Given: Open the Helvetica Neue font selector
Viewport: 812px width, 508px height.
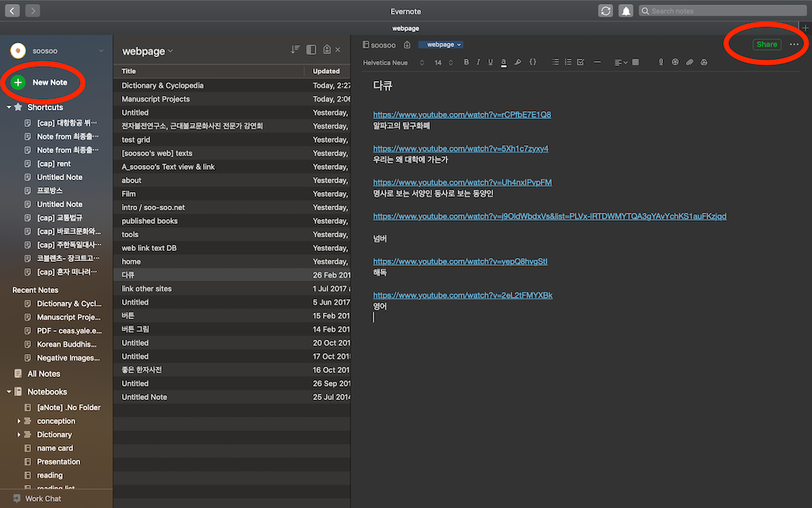Looking at the screenshot, I should 393,63.
